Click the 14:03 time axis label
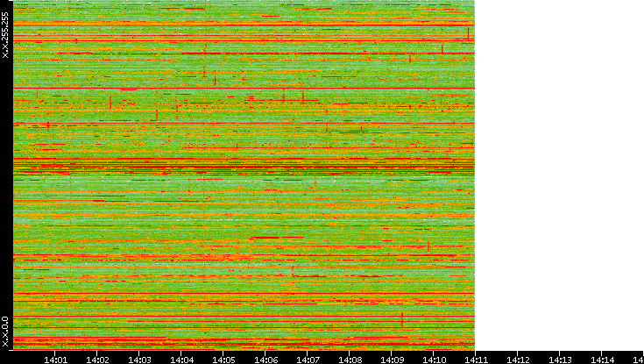Screen dimensions: 644x364 pos(139,360)
